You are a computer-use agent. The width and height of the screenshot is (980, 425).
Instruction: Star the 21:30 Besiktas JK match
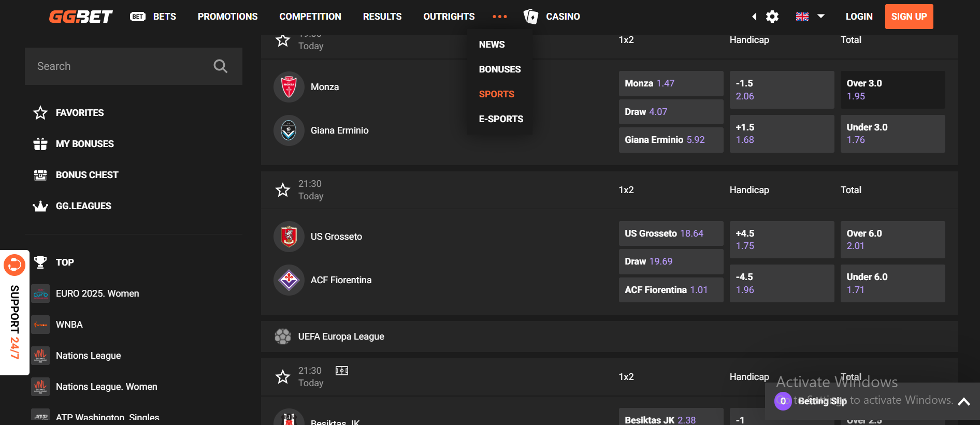click(283, 377)
